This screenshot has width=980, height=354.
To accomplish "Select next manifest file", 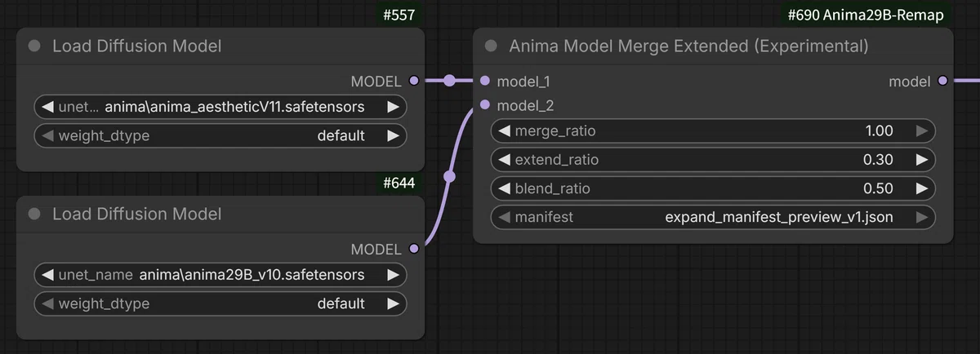I will point(922,218).
